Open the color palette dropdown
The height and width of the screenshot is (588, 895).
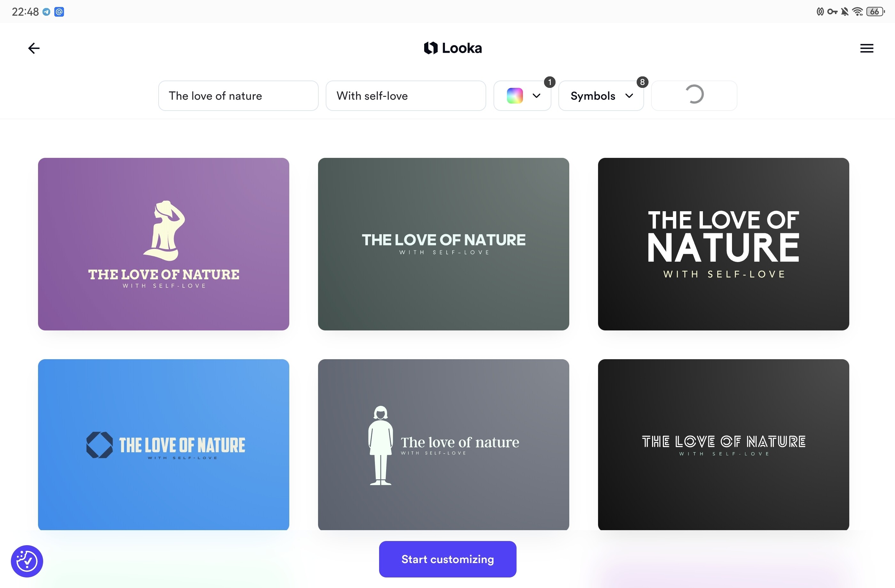[x=536, y=96]
